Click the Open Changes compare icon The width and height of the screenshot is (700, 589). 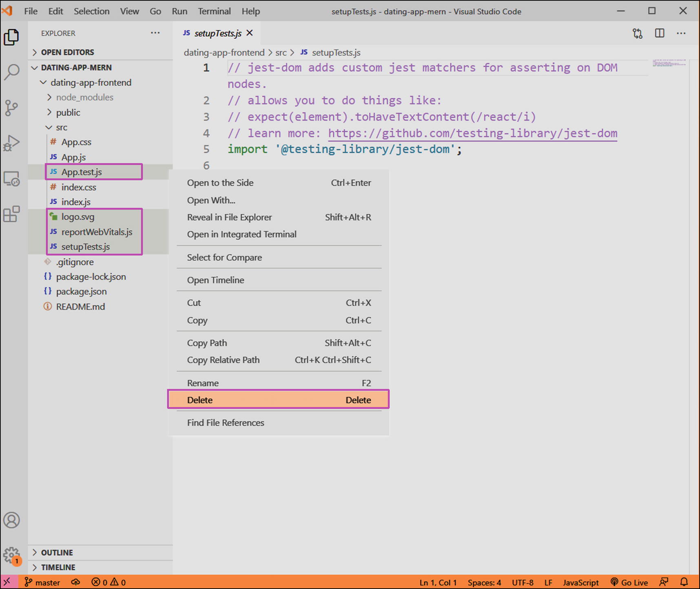(x=637, y=33)
